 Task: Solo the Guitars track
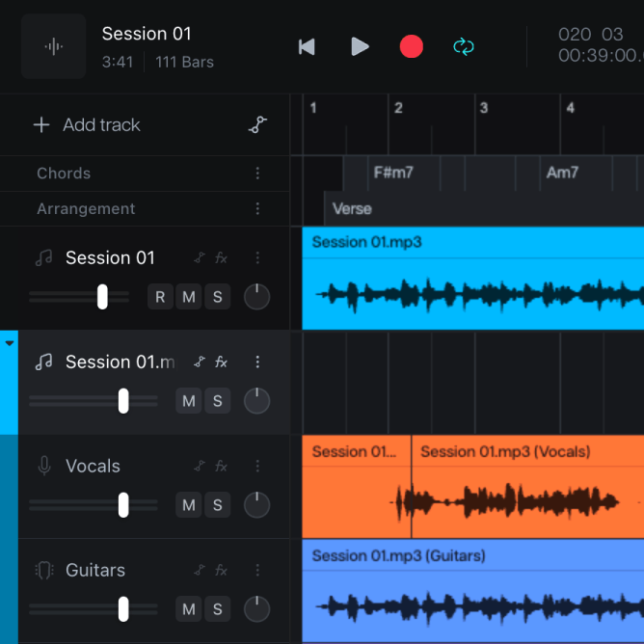pos(218,608)
